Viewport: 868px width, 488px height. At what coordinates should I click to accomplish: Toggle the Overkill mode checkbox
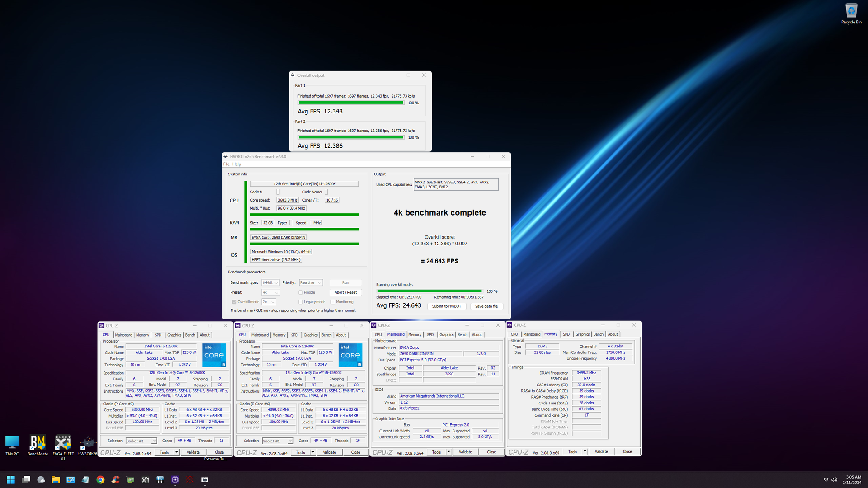click(x=234, y=302)
